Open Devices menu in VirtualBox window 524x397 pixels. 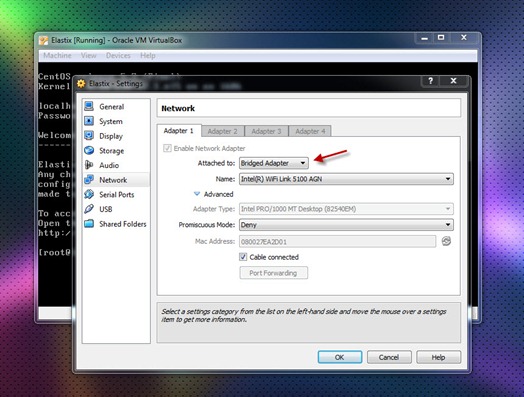pos(118,55)
